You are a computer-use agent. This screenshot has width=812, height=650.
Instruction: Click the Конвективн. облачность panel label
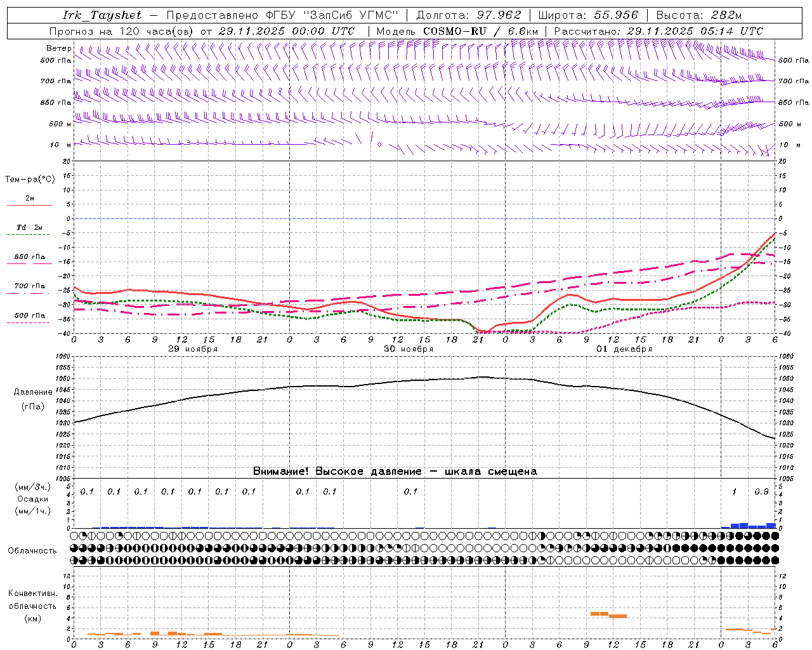[32, 606]
